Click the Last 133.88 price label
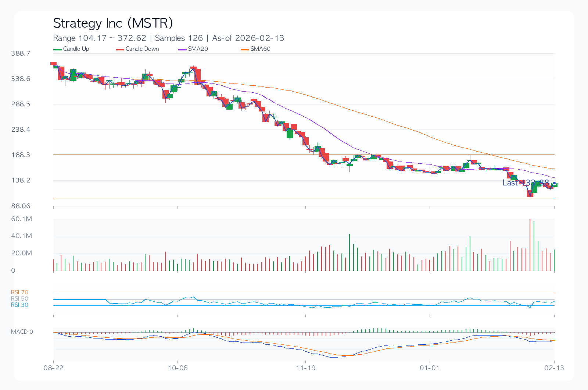This screenshot has height=390, width=588. tap(526, 183)
